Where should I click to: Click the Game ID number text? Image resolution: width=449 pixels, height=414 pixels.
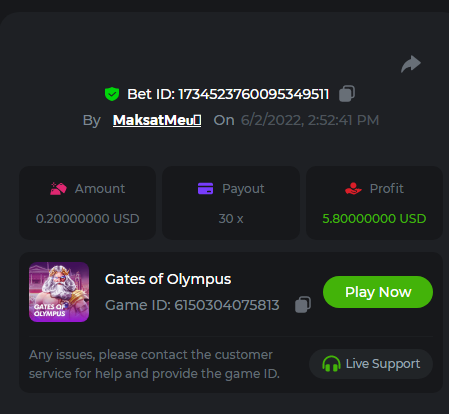click(227, 305)
